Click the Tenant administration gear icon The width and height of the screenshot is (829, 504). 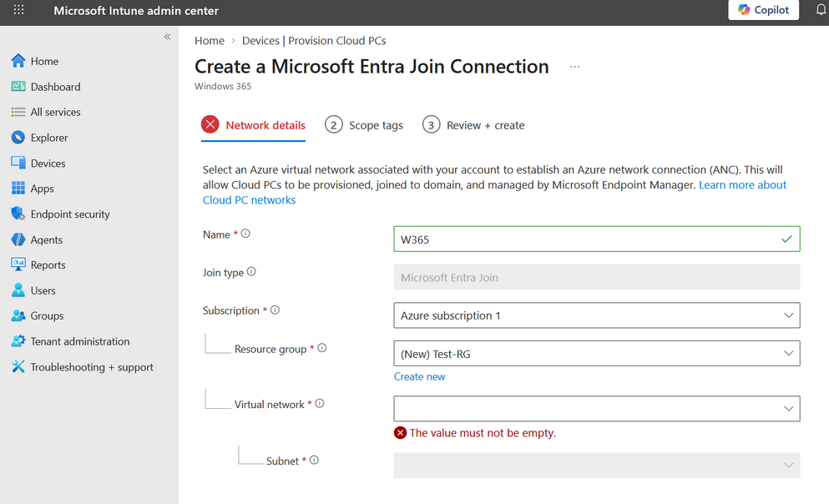18,340
